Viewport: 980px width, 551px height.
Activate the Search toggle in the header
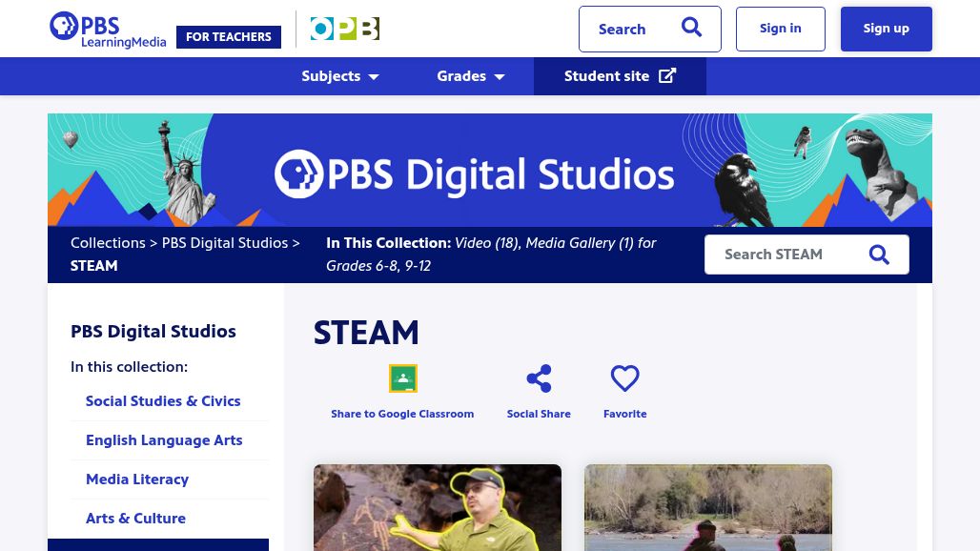tap(650, 29)
